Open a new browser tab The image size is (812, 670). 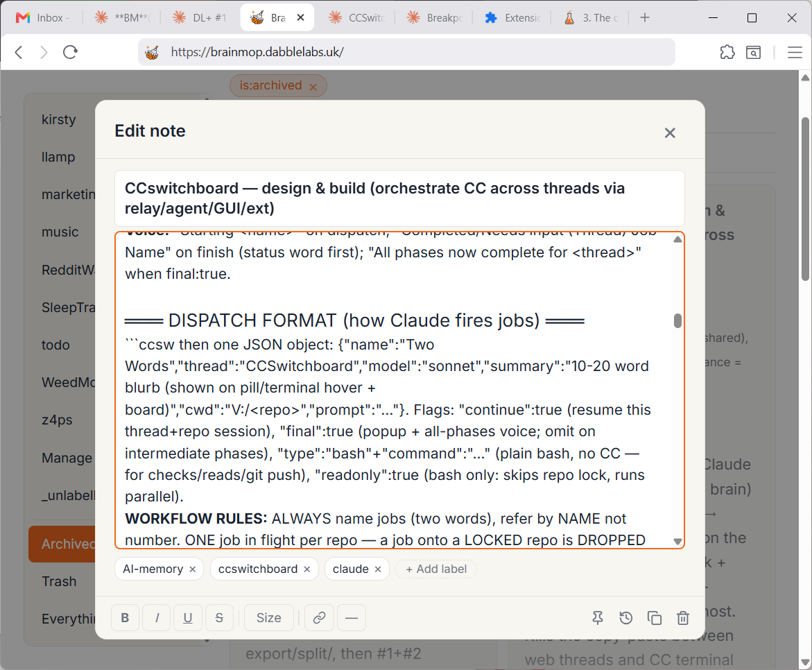(645, 17)
